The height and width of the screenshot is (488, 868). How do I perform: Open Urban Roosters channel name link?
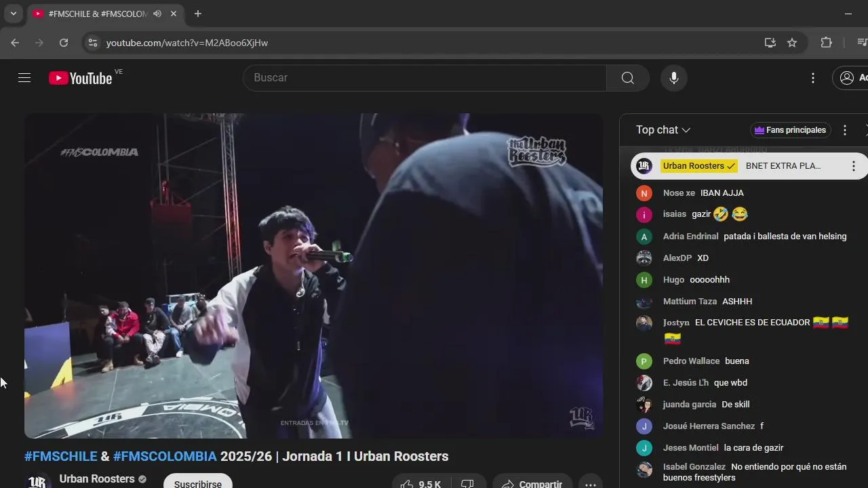[97, 479]
